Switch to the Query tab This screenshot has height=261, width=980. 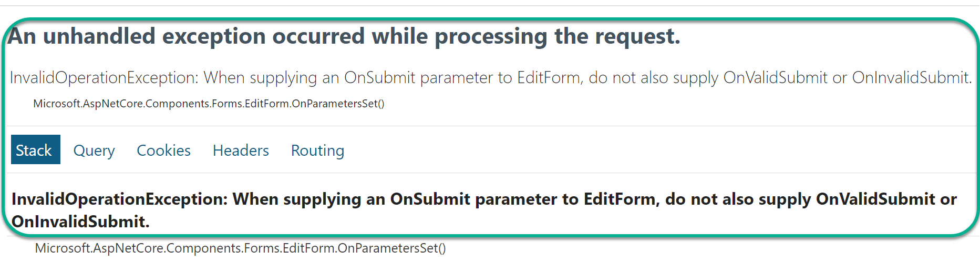[x=94, y=150]
